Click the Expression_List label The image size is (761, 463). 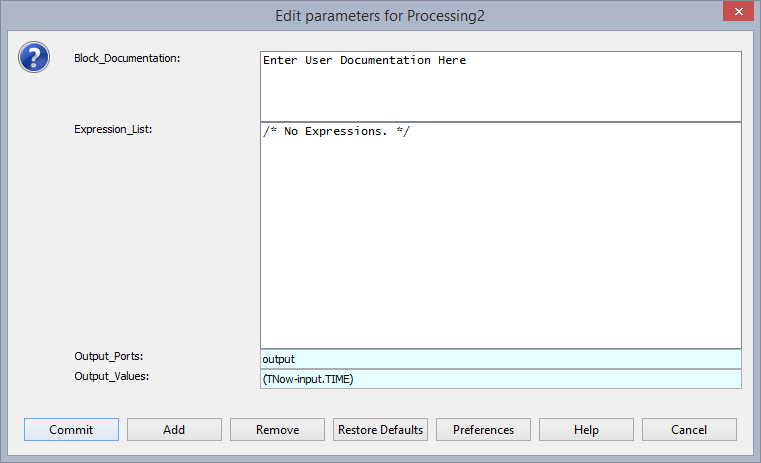pyautogui.click(x=113, y=130)
